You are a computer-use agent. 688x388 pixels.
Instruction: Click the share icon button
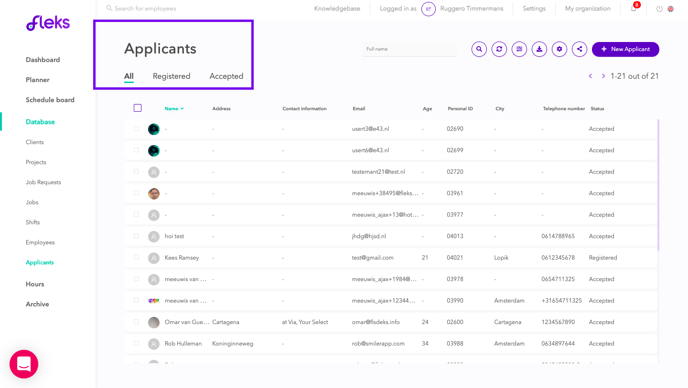coord(580,49)
